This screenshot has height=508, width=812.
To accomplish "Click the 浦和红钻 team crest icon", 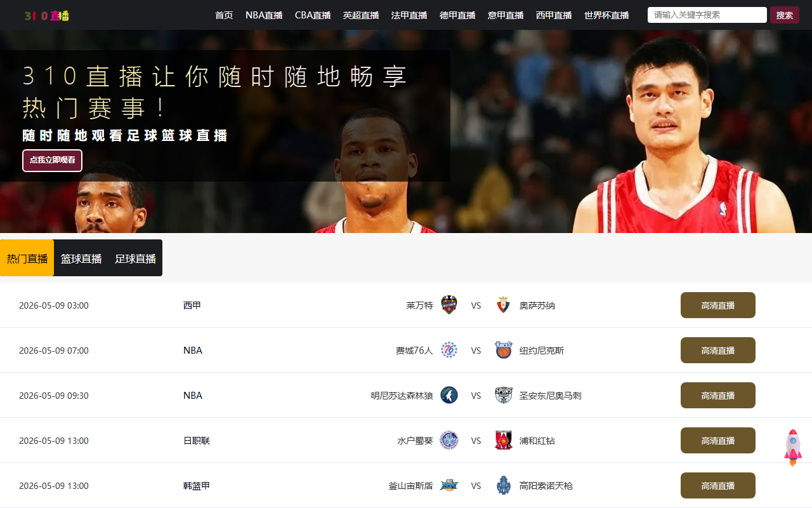I will (503, 441).
